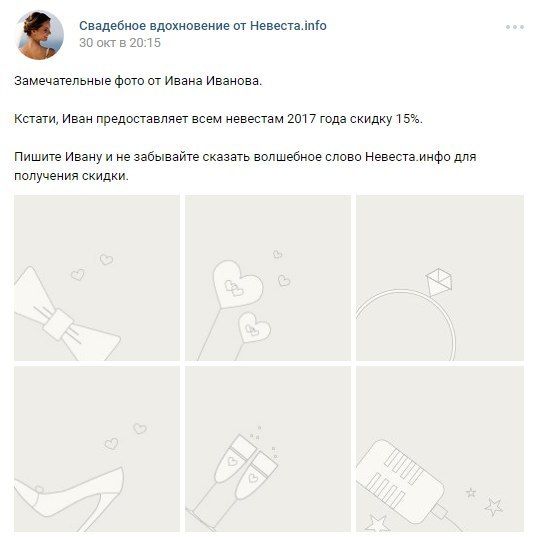Click the bow tie center knot

(58, 324)
